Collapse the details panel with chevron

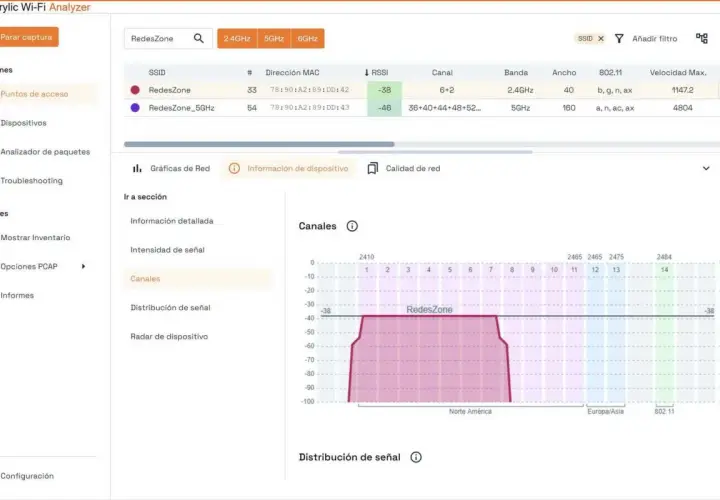click(x=706, y=169)
